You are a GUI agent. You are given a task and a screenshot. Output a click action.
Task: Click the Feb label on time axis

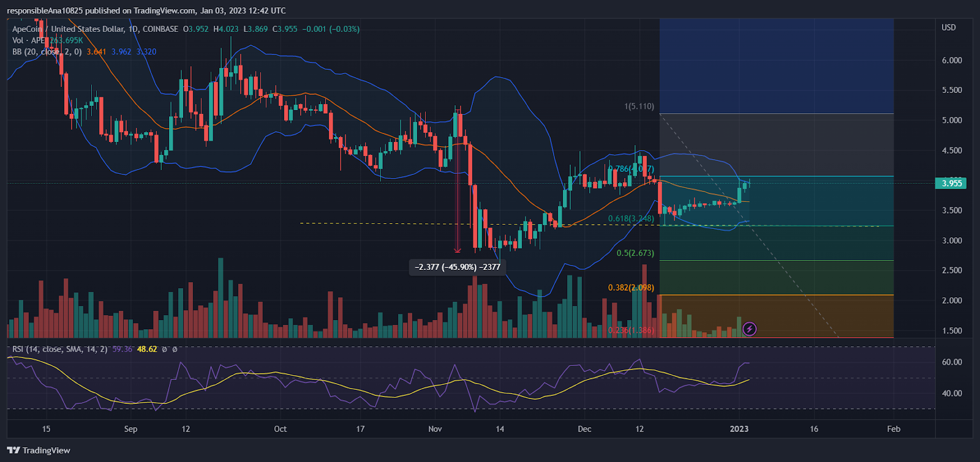(x=894, y=429)
